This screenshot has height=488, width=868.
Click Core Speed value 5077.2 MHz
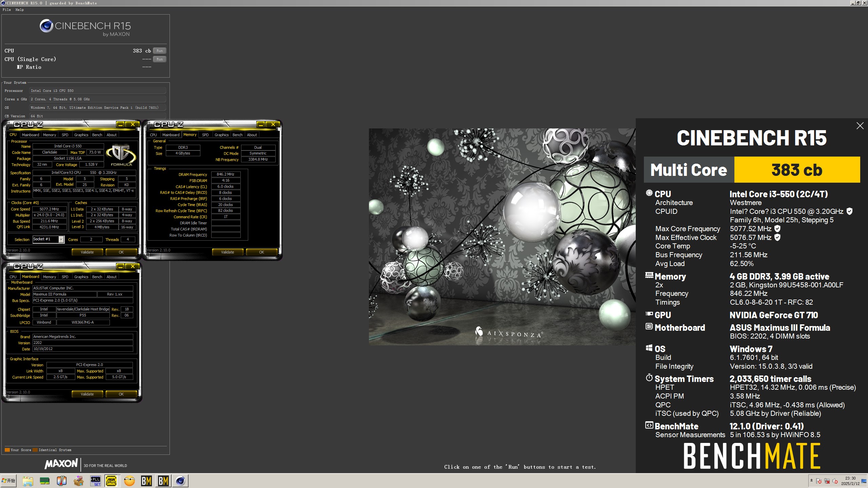click(49, 209)
